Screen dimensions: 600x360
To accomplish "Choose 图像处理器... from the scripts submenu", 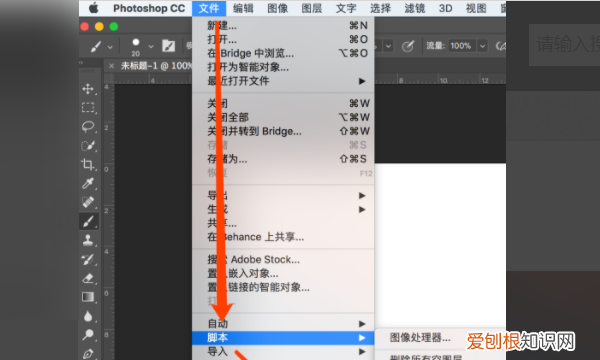I will [x=420, y=338].
